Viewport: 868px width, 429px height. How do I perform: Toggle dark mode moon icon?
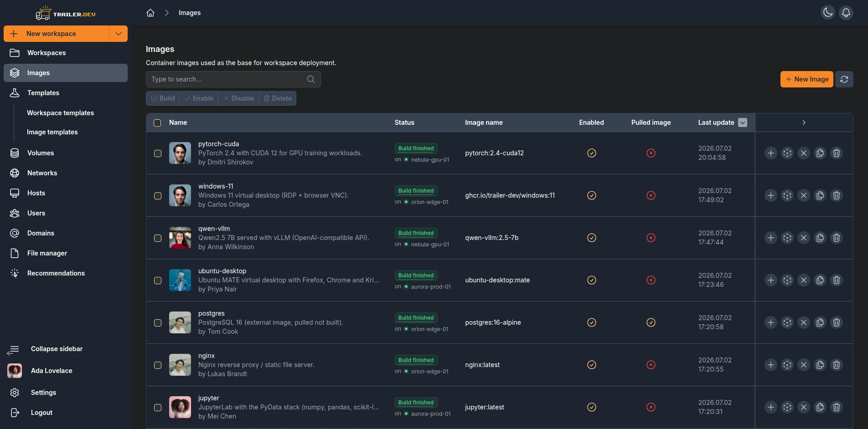[828, 13]
